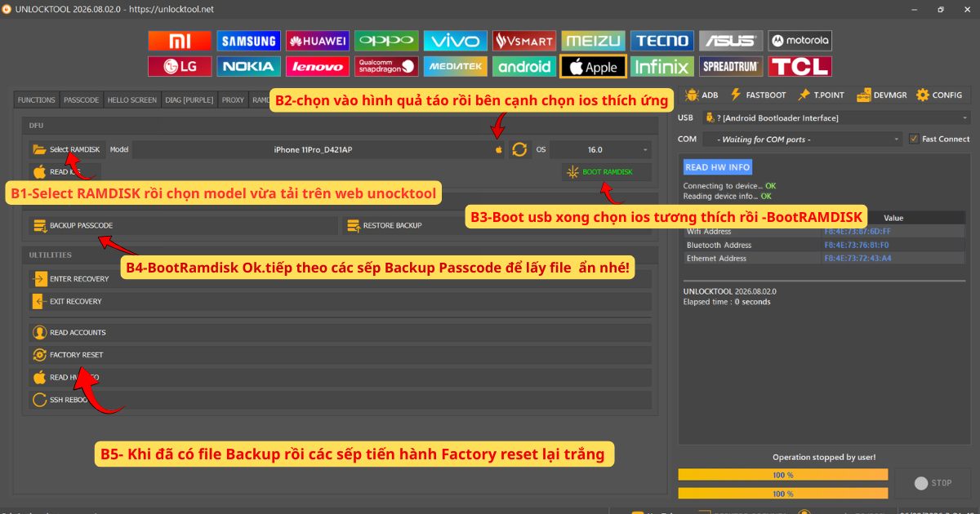The image size is (980, 514).
Task: Refresh the model list with circular arrows icon
Action: (x=519, y=149)
